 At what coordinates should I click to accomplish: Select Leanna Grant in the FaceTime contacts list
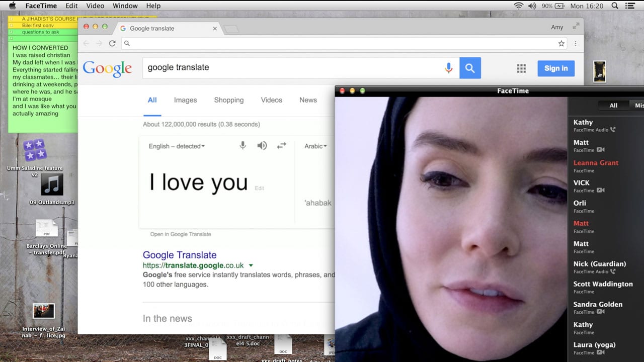coord(596,162)
